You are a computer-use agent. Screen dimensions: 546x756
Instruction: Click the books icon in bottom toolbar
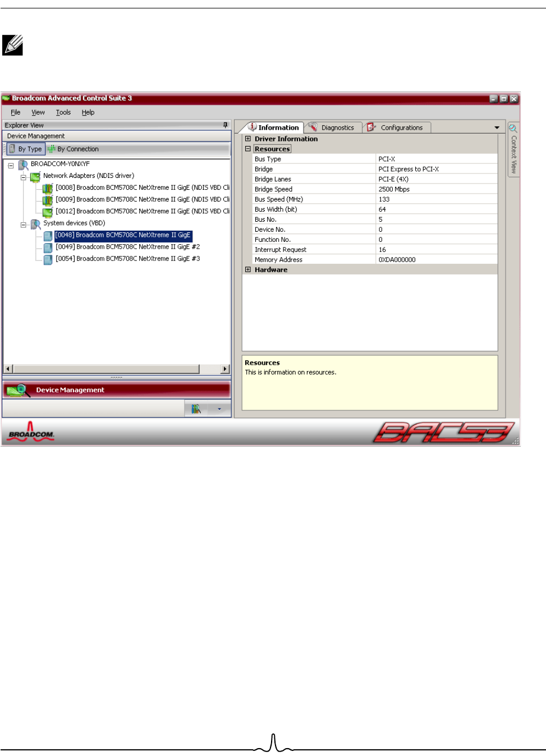pyautogui.click(x=196, y=409)
